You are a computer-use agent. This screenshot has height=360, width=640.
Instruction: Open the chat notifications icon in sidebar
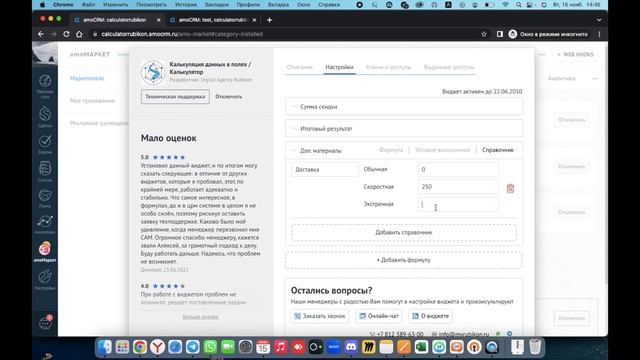(45, 322)
